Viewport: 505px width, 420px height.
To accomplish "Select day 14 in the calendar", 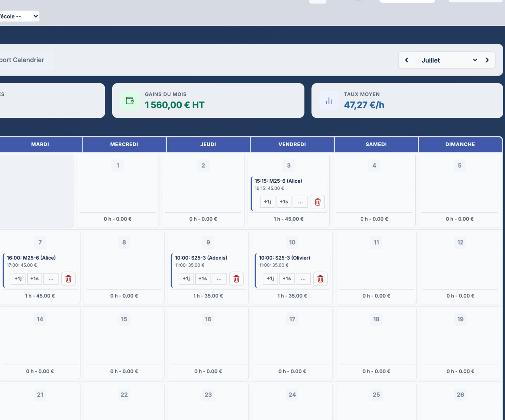I will click(40, 319).
